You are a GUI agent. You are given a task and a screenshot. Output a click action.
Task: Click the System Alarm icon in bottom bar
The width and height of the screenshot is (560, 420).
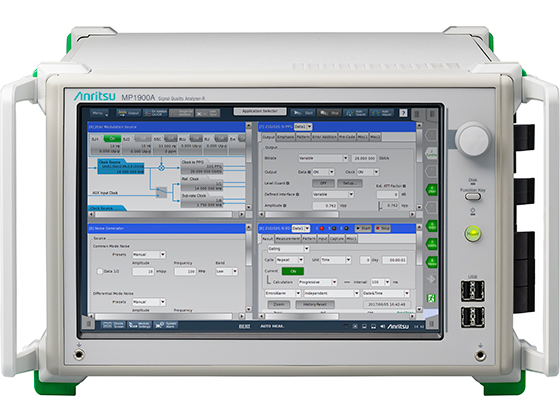[x=166, y=325]
